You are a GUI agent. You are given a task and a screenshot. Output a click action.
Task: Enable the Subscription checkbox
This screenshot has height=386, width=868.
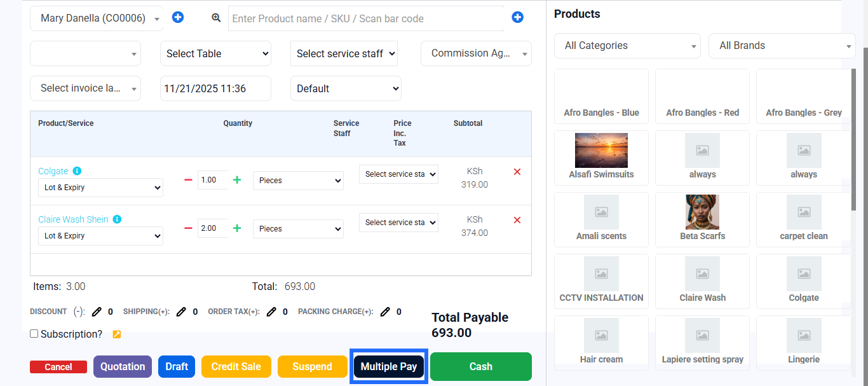[x=34, y=334]
